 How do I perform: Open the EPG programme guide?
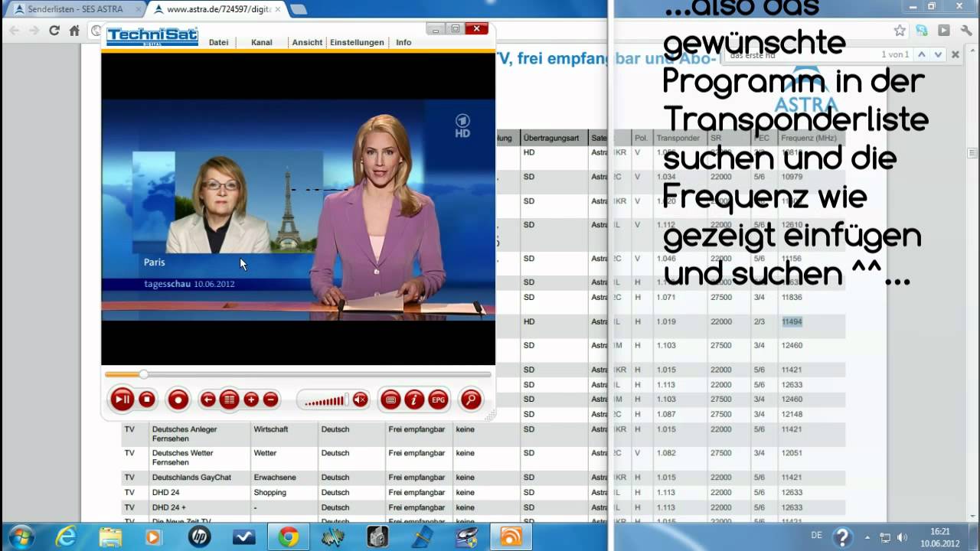(438, 399)
